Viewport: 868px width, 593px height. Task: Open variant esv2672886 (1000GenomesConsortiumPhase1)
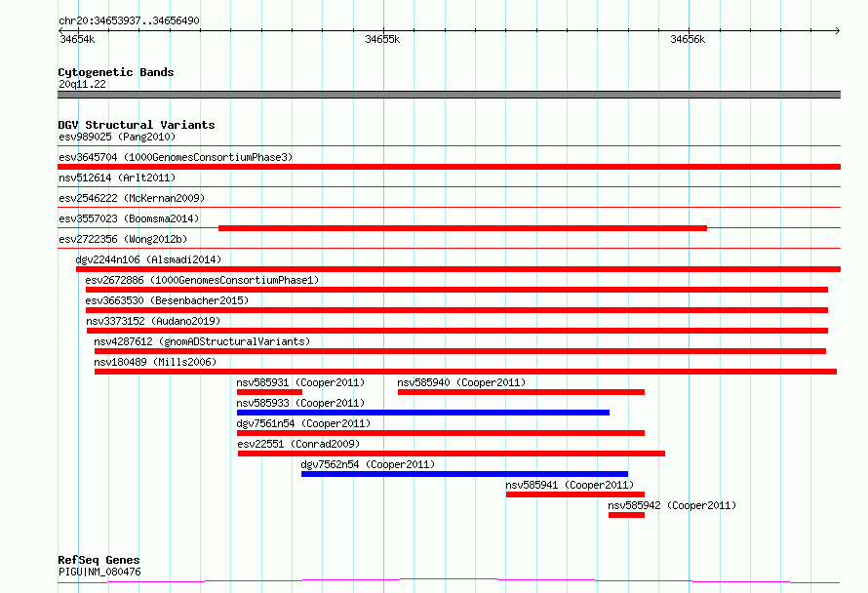coord(202,280)
